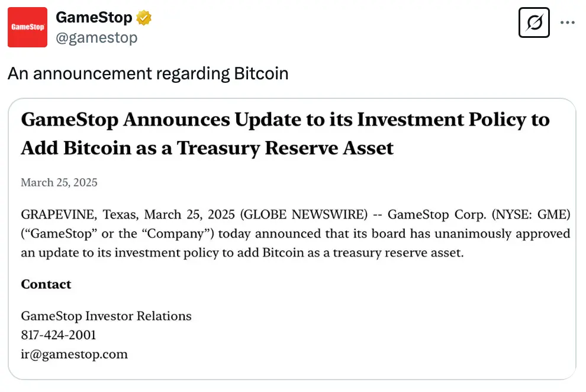Tap the Grok square button in the corner
This screenshot has height=392, width=586.
[x=533, y=23]
